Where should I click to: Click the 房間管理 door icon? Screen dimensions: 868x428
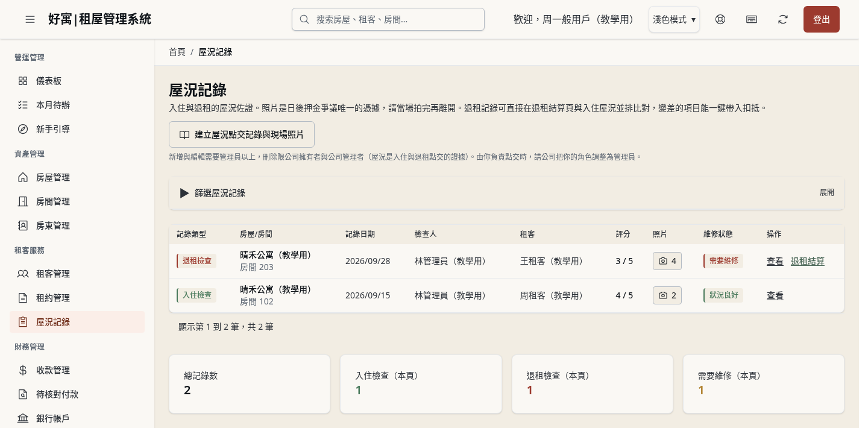[23, 201]
